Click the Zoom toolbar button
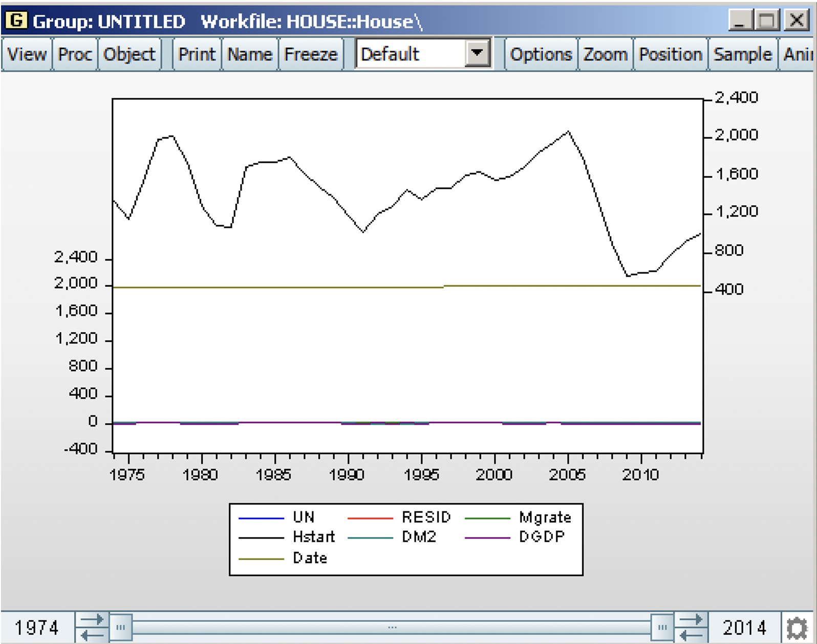Screen dimensions: 817x644 tap(605, 54)
